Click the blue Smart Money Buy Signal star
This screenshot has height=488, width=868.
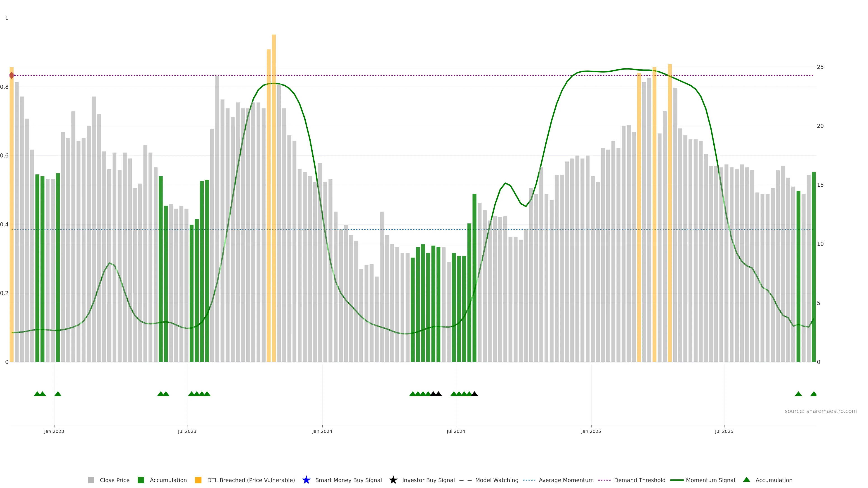pos(306,480)
